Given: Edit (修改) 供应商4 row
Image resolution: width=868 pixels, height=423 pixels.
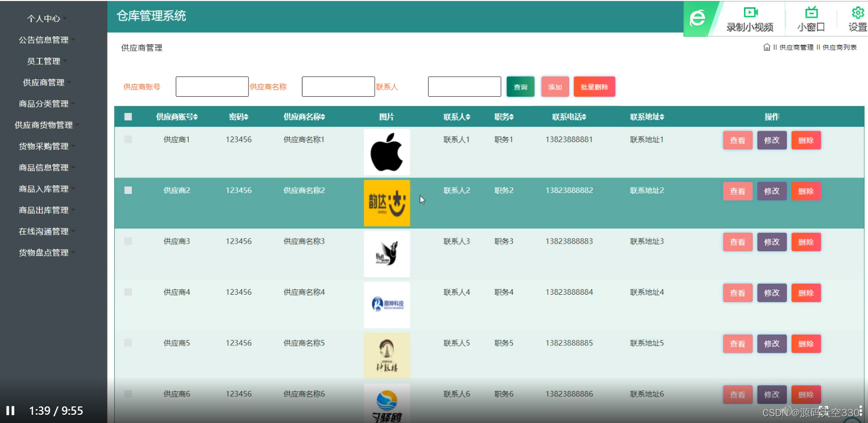Looking at the screenshot, I should pyautogui.click(x=772, y=293).
